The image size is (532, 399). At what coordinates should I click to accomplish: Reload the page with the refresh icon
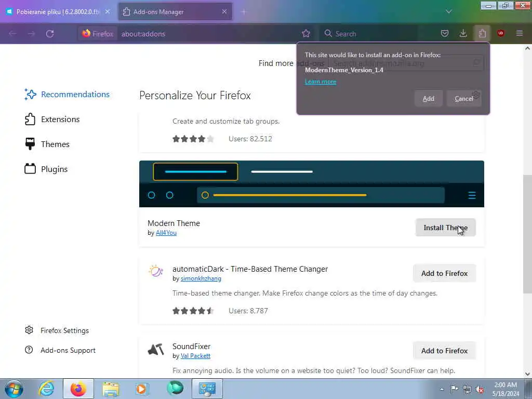pyautogui.click(x=50, y=34)
